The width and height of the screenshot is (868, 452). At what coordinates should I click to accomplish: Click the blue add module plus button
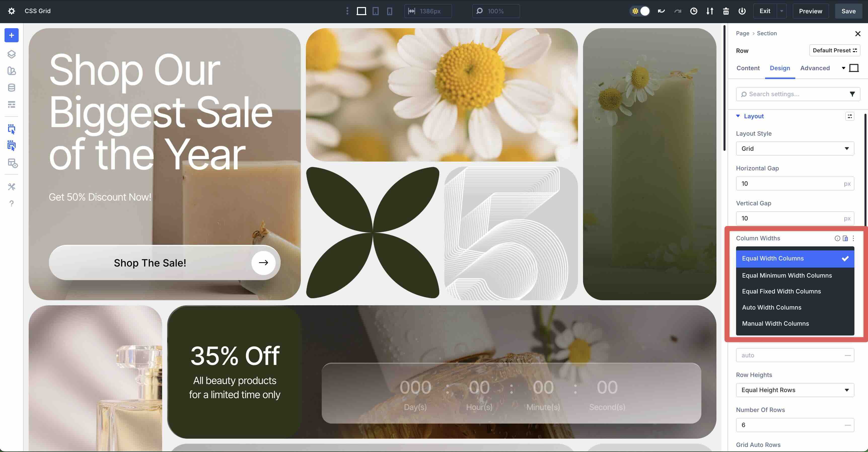[x=12, y=35]
